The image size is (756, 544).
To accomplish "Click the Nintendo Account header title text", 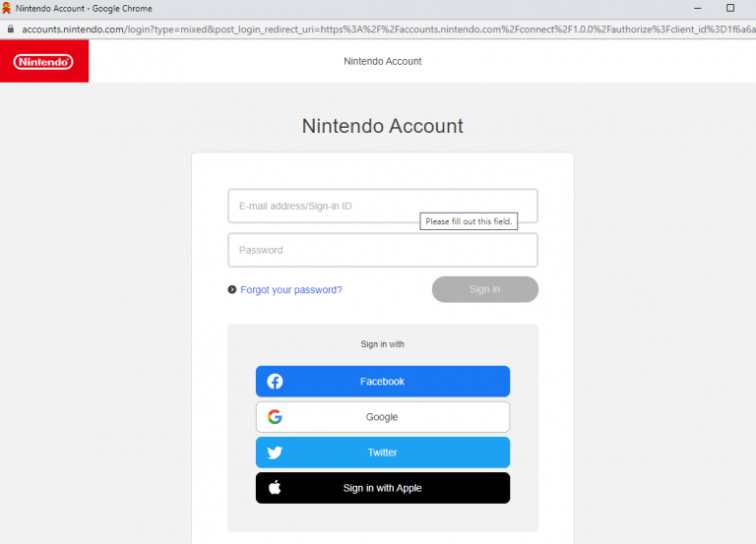I will 383,61.
